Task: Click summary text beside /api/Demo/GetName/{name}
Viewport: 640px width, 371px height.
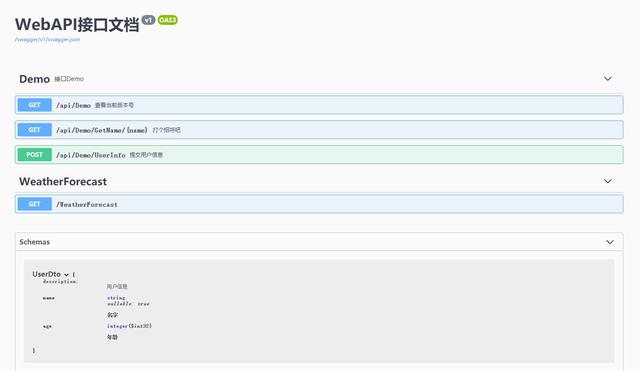Action: pos(167,130)
